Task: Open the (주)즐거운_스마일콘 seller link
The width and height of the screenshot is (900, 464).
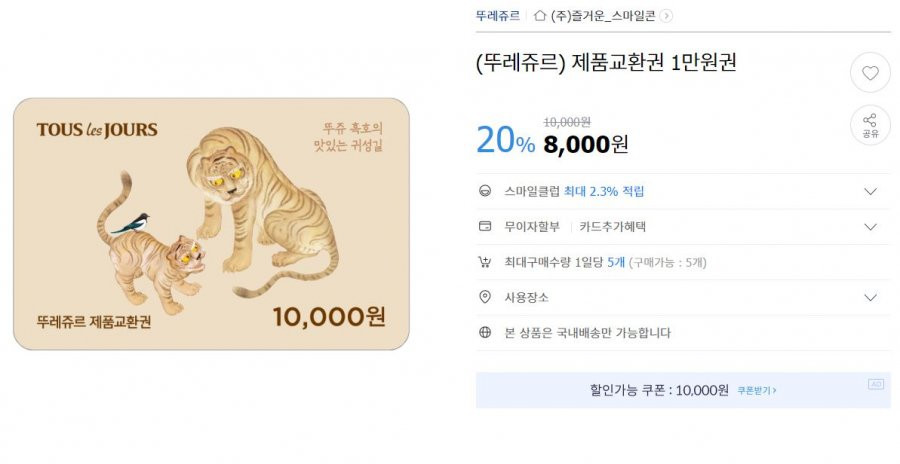Action: (x=603, y=16)
